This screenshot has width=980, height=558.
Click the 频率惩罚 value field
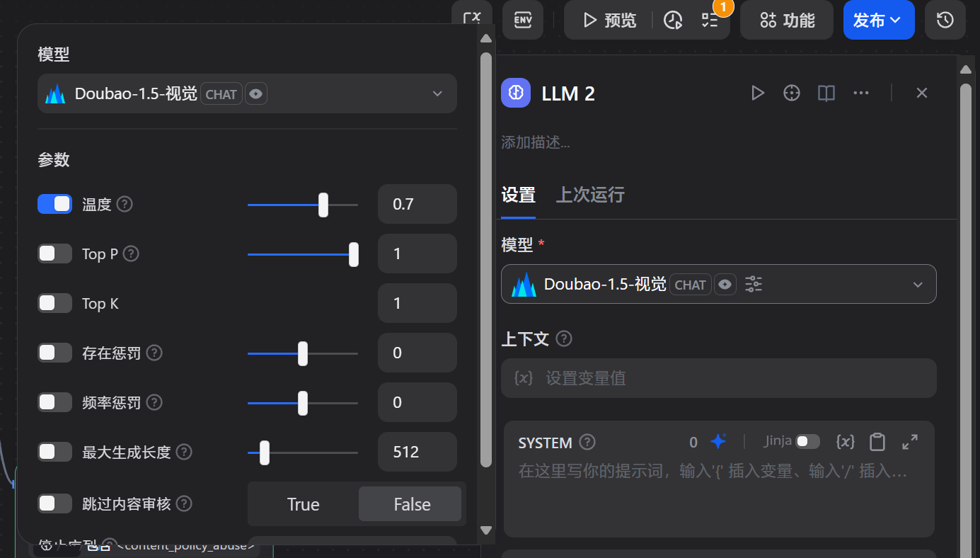417,402
